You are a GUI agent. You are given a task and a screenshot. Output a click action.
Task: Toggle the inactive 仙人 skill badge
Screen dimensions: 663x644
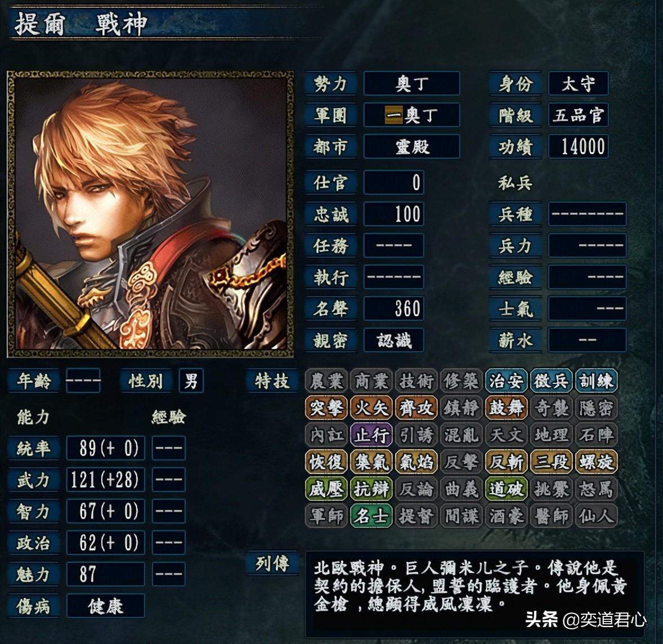tap(596, 516)
